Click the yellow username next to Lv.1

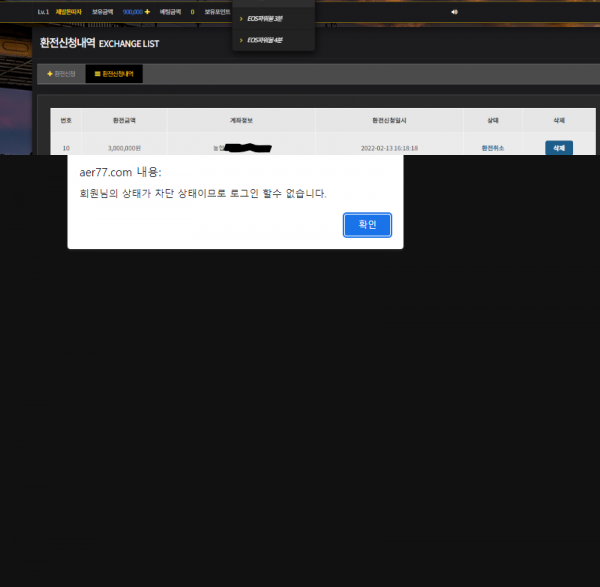tap(68, 12)
